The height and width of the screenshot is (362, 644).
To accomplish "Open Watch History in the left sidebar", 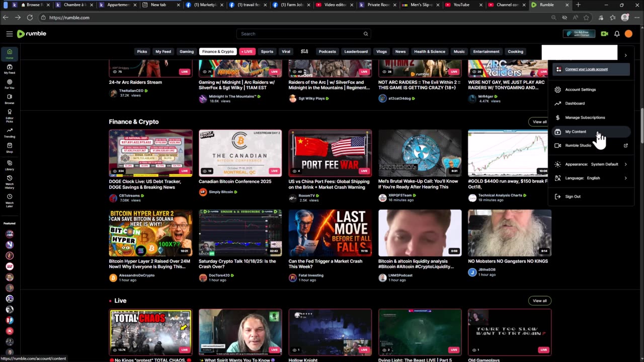I will click(x=9, y=182).
